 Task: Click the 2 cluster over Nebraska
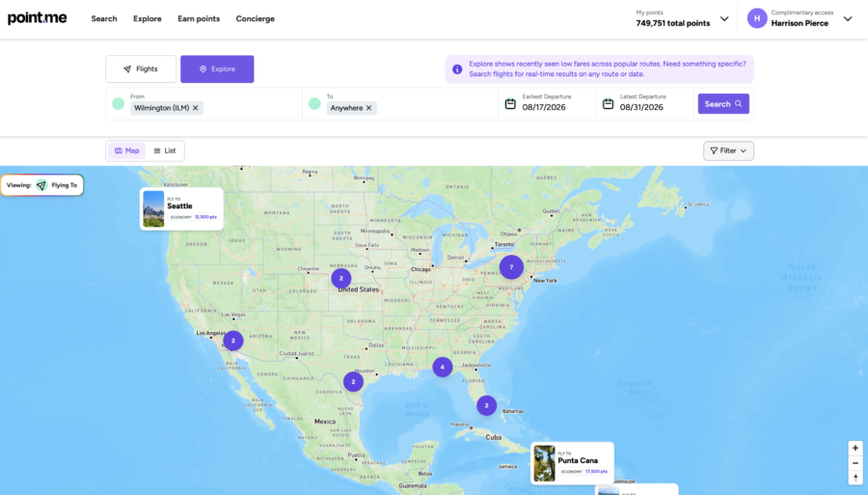(x=341, y=279)
